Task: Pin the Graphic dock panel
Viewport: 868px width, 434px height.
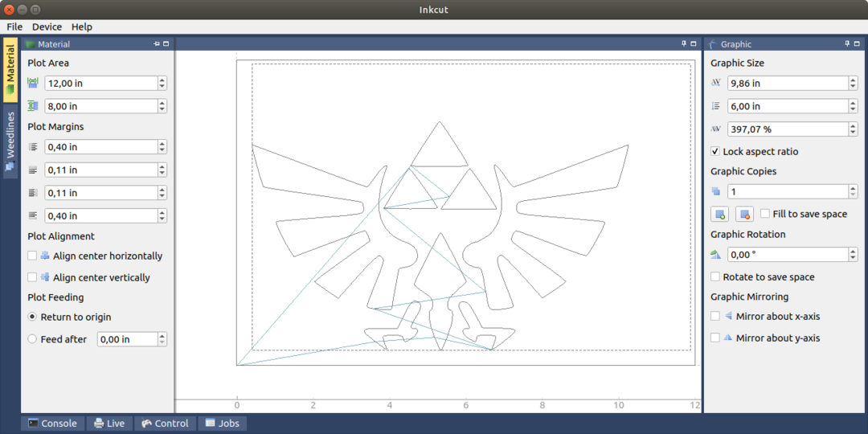Action: point(847,43)
